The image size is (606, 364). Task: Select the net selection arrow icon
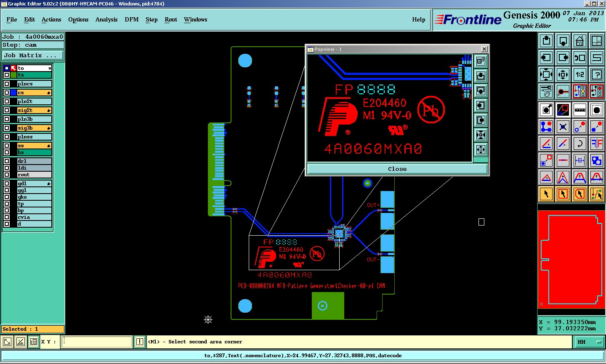pos(597,194)
